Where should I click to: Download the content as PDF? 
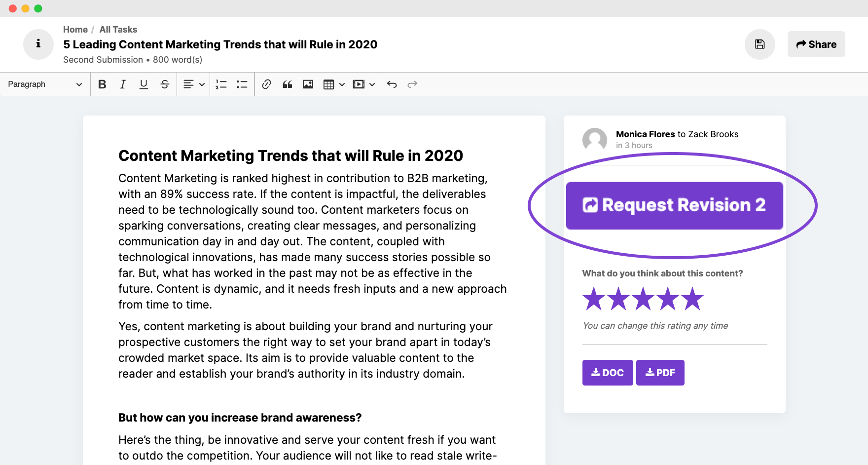660,373
